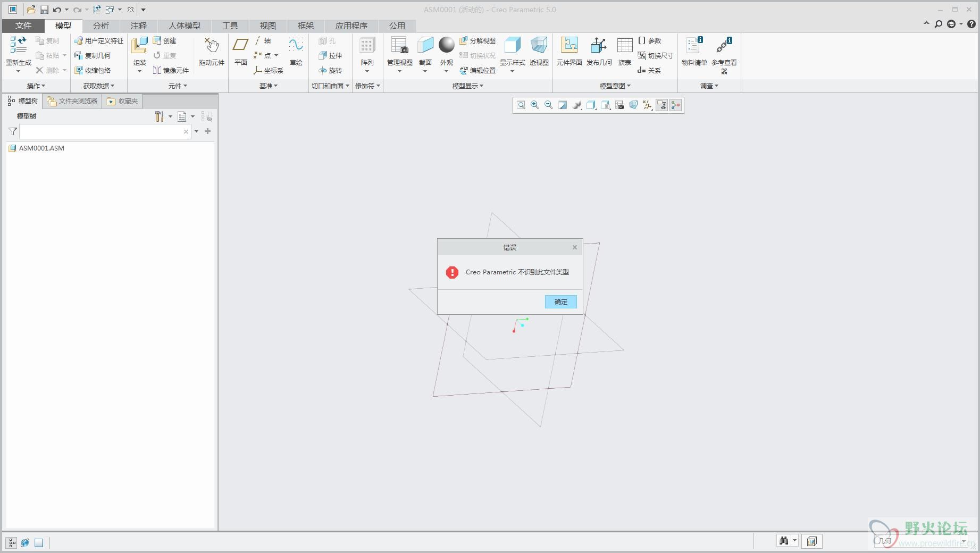Click the Refit zoom icon in graphics toolbar
The height and width of the screenshot is (553, 980).
click(521, 105)
